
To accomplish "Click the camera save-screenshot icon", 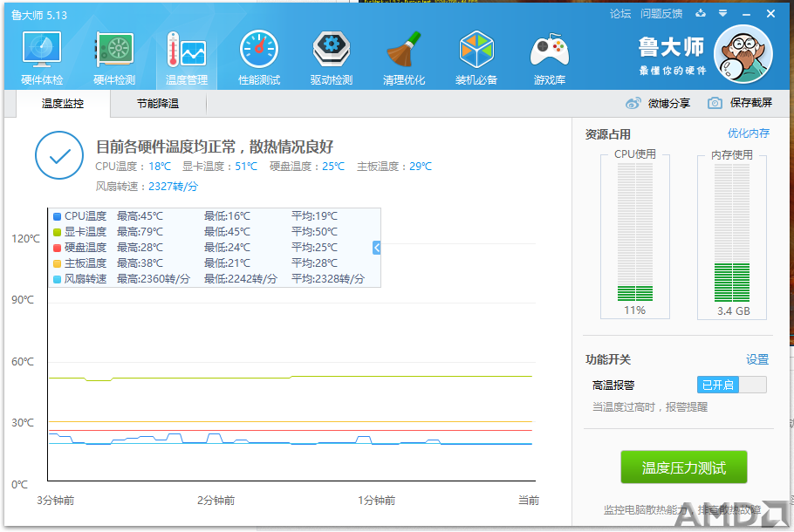I will click(x=715, y=103).
